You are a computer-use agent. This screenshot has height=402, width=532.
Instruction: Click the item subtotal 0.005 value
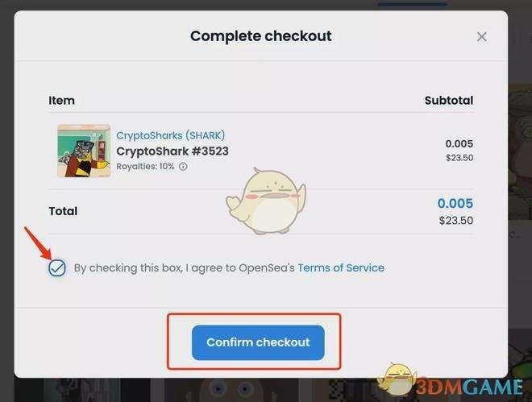459,143
